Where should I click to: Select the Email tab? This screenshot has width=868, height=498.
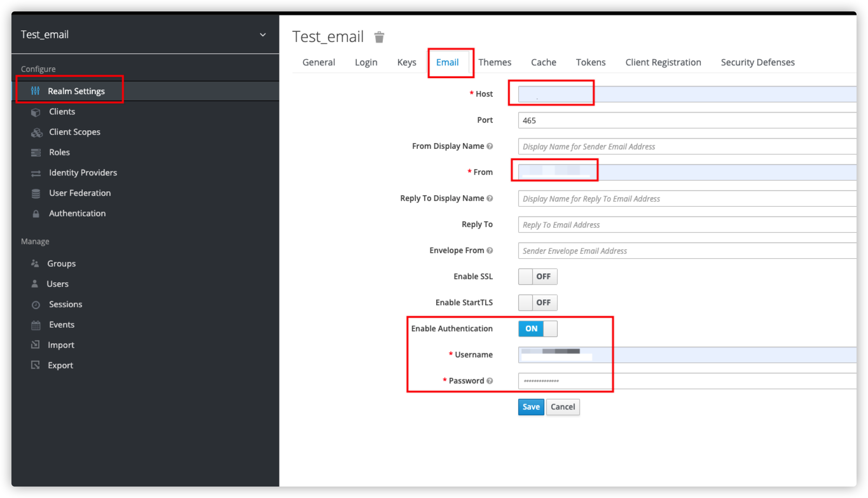click(448, 62)
